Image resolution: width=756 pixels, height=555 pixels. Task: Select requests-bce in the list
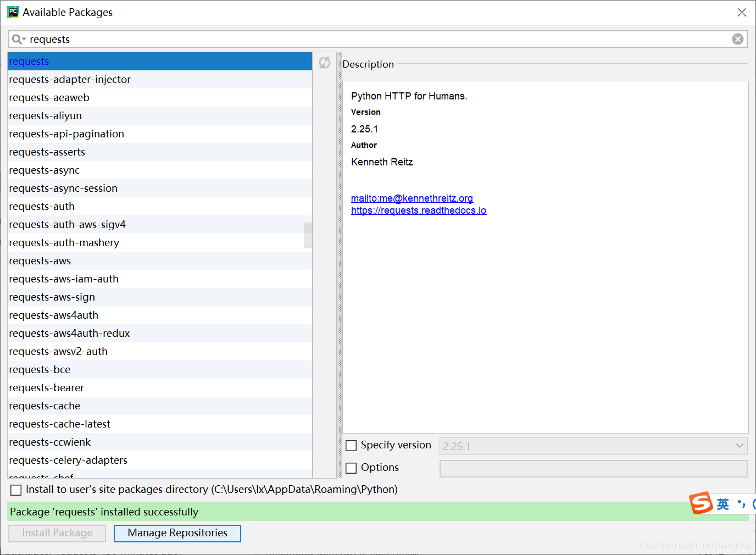pos(160,369)
